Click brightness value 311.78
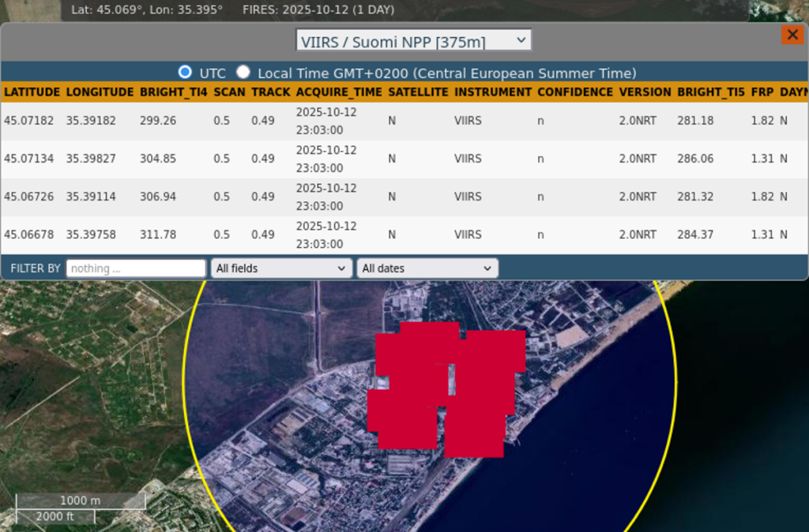This screenshot has width=809, height=532. (158, 234)
